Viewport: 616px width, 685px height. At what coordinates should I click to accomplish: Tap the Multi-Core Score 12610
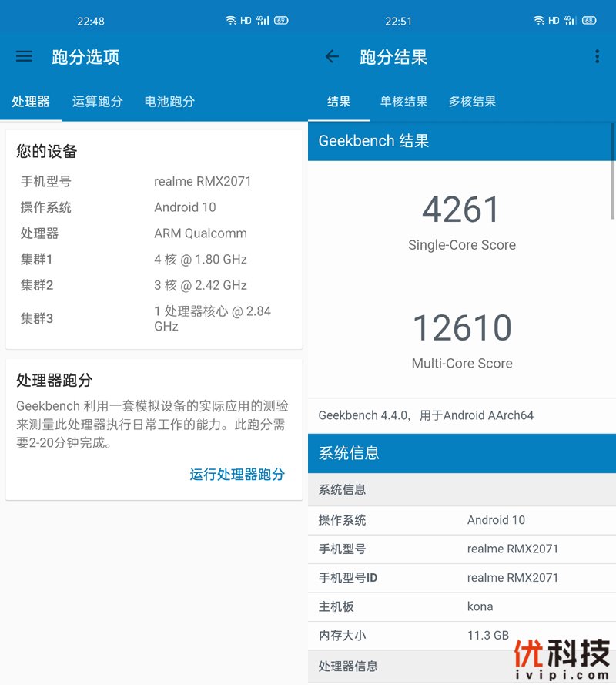click(x=461, y=327)
